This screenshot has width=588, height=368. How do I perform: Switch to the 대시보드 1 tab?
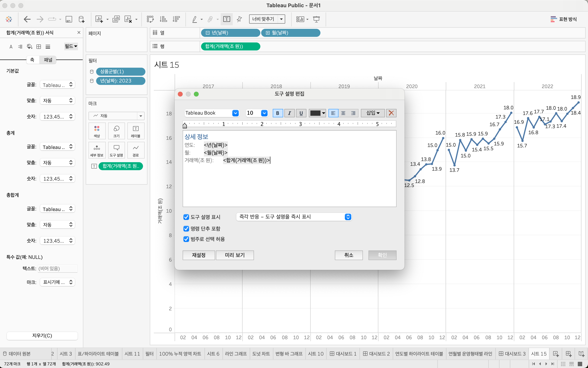[x=343, y=354]
